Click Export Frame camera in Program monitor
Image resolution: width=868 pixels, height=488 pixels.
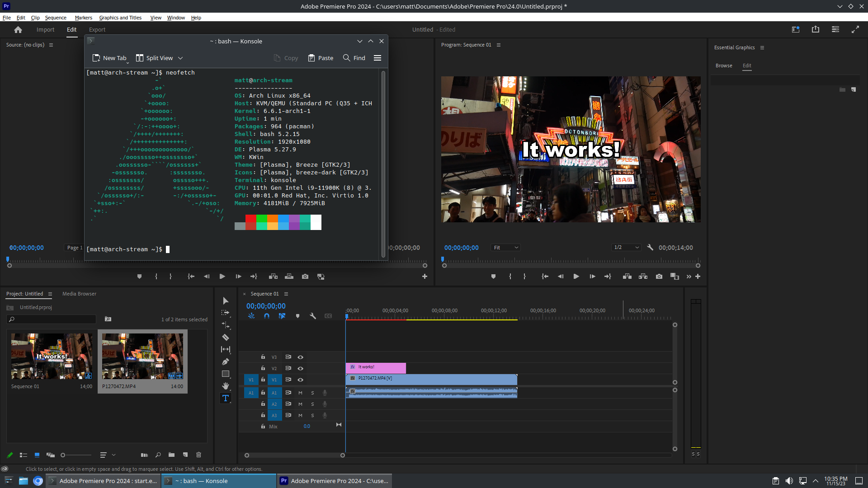(659, 277)
